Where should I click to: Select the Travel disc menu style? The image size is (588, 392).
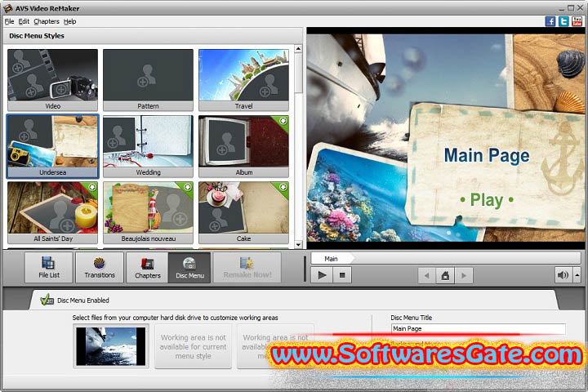click(243, 79)
